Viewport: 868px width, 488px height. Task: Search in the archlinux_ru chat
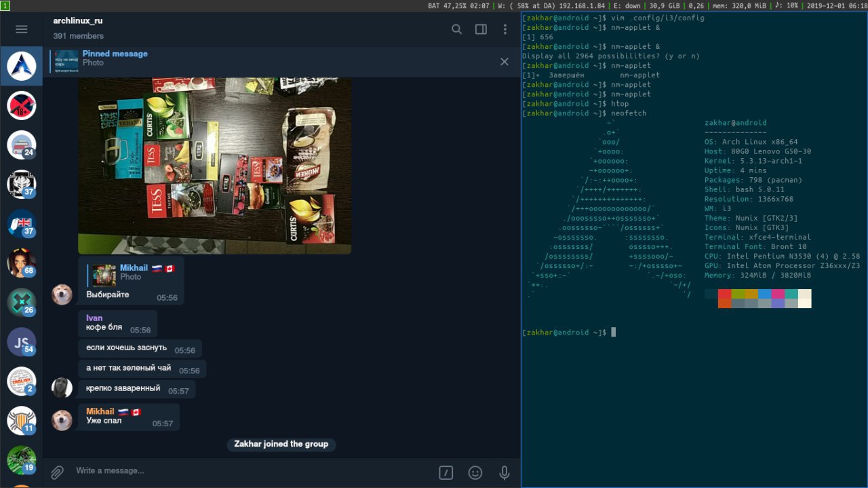(x=457, y=29)
